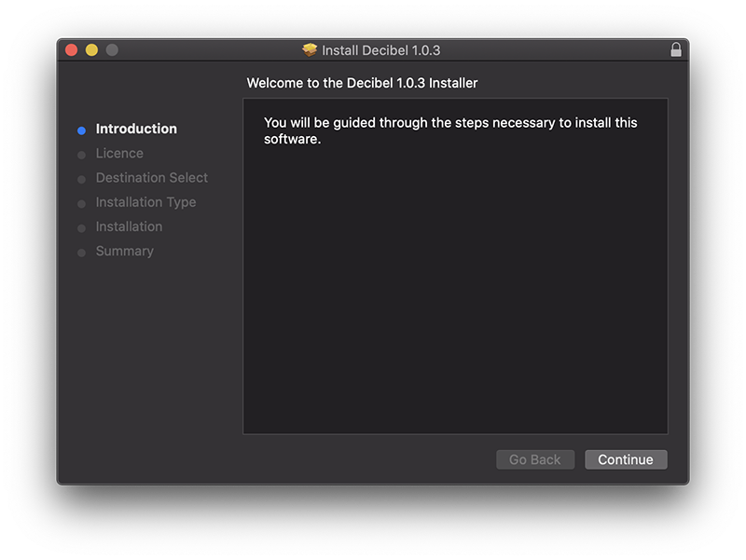This screenshot has width=746, height=560.
Task: Click the lock icon in the title bar
Action: [676, 50]
